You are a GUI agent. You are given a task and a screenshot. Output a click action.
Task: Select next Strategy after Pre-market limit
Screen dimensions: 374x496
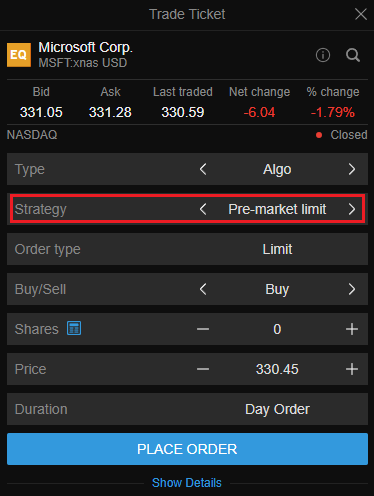[x=352, y=209]
